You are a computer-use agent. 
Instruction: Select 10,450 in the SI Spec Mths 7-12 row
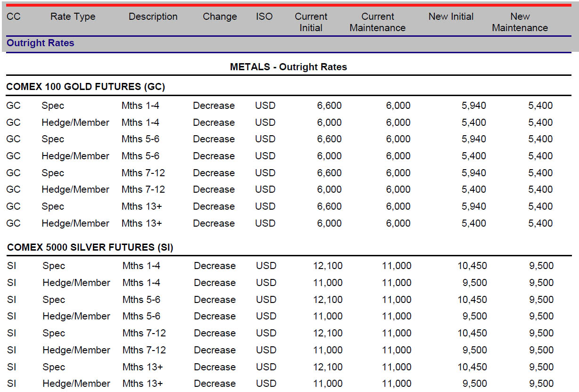click(x=472, y=333)
